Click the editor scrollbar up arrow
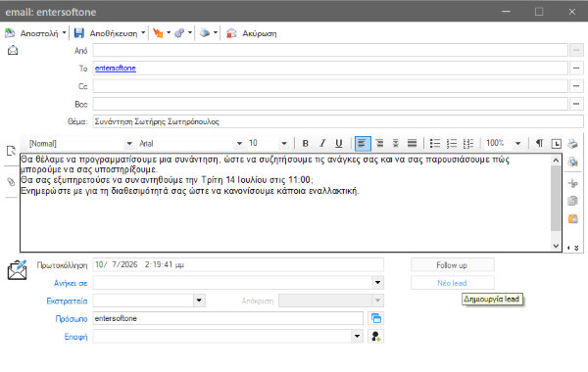The height and width of the screenshot is (372, 588). coord(556,160)
